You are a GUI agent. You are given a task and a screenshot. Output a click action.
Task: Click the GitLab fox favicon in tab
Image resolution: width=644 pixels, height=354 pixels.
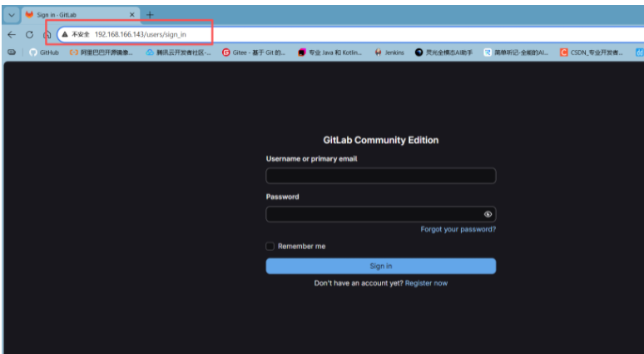pos(29,15)
